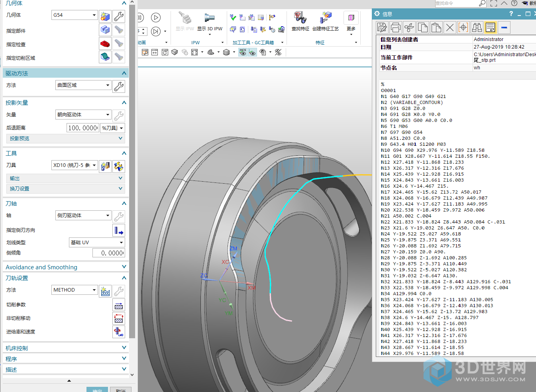Open drive Method dropdown showing 曲面区域
Image resolution: width=536 pixels, height=392 pixels.
83,85
